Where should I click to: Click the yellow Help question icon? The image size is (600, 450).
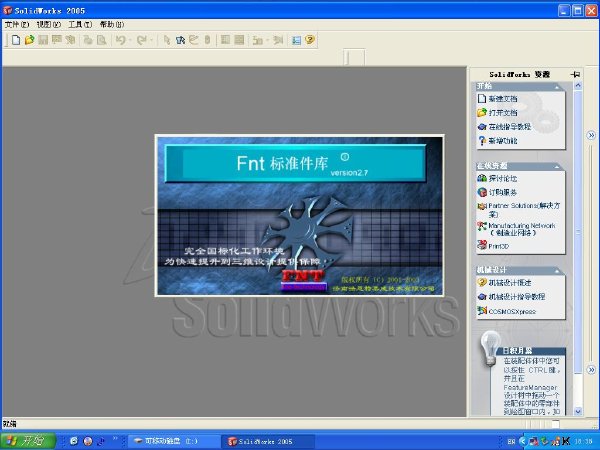click(310, 39)
